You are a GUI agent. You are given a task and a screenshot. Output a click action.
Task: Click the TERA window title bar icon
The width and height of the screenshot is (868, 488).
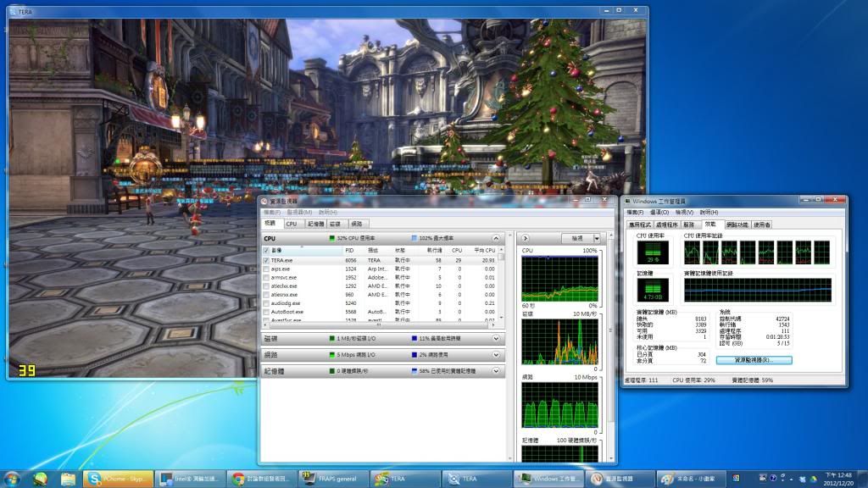pos(13,11)
